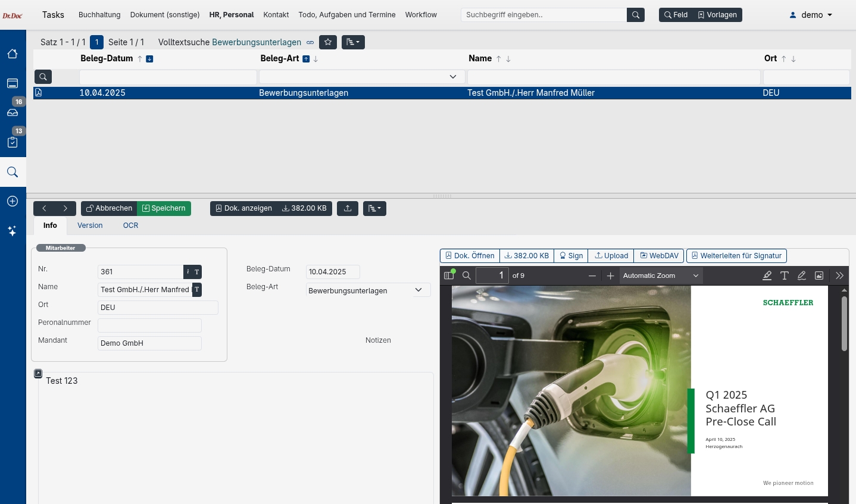The height and width of the screenshot is (504, 856).
Task: Click the info 'i' button beside Nr. field
Action: [188, 272]
